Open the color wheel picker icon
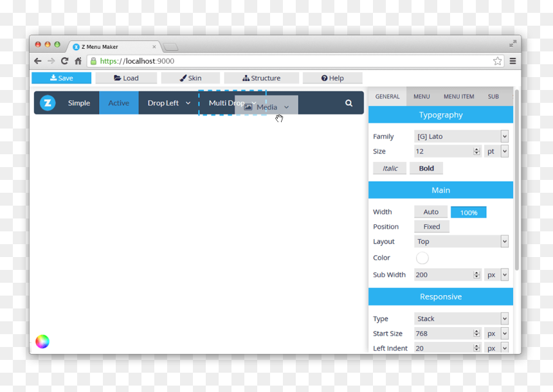The image size is (553, 392). 42,341
